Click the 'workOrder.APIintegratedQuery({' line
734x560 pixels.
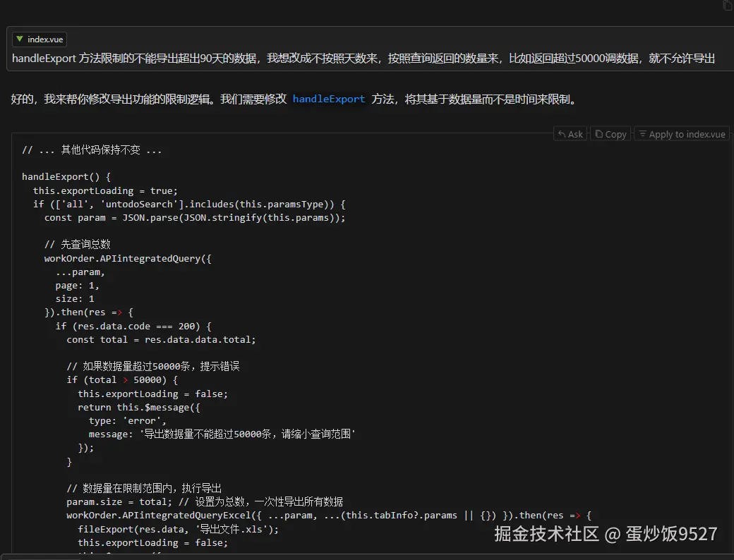pos(128,259)
